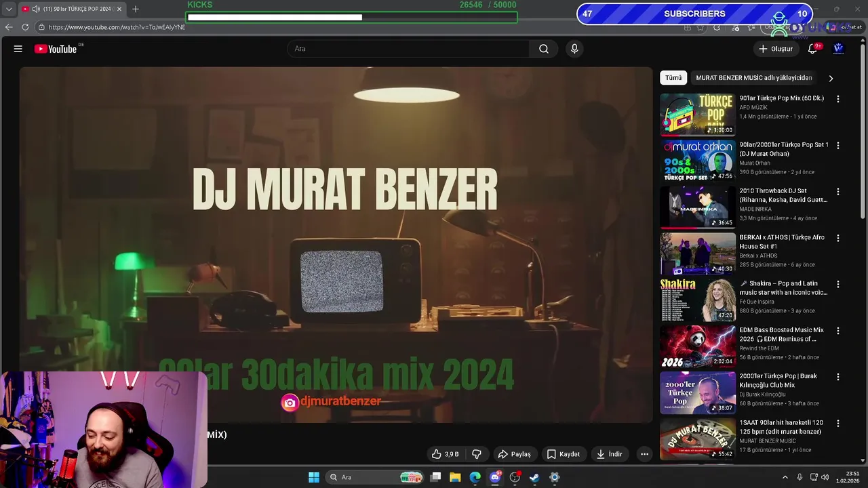Click the İndir download button
The width and height of the screenshot is (868, 488).
click(x=609, y=454)
